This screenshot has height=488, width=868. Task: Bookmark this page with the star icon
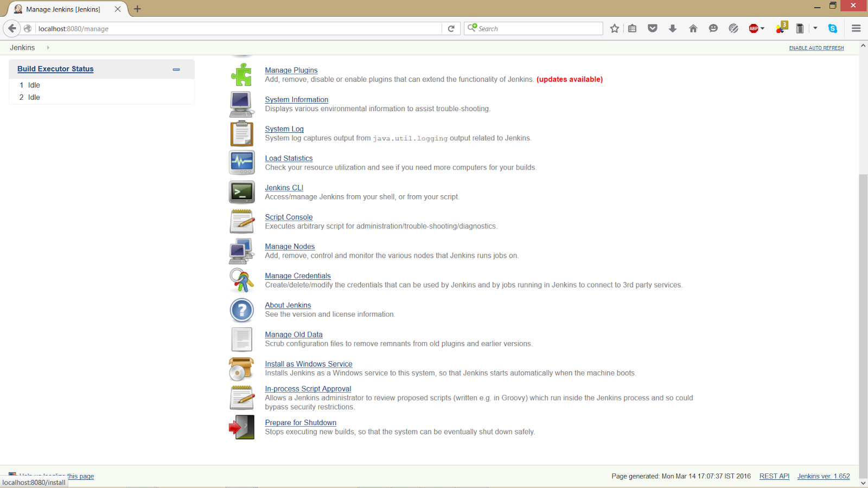(614, 29)
